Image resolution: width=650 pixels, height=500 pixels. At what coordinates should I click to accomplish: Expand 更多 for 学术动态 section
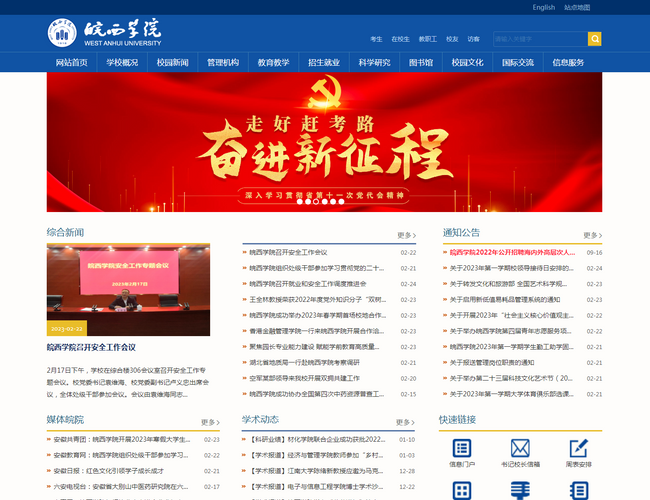tap(405, 422)
